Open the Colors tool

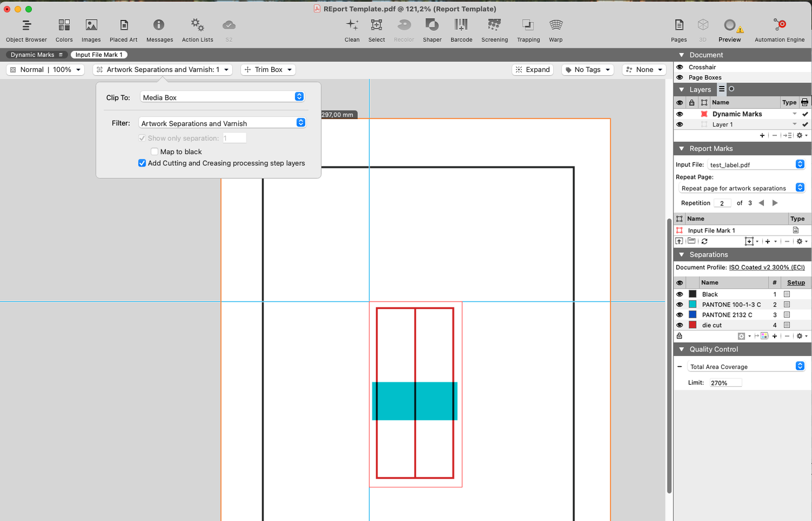click(64, 30)
